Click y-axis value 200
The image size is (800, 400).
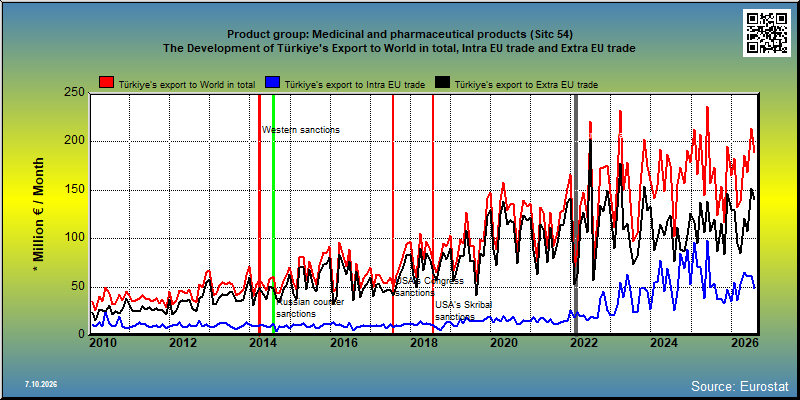coord(76,141)
